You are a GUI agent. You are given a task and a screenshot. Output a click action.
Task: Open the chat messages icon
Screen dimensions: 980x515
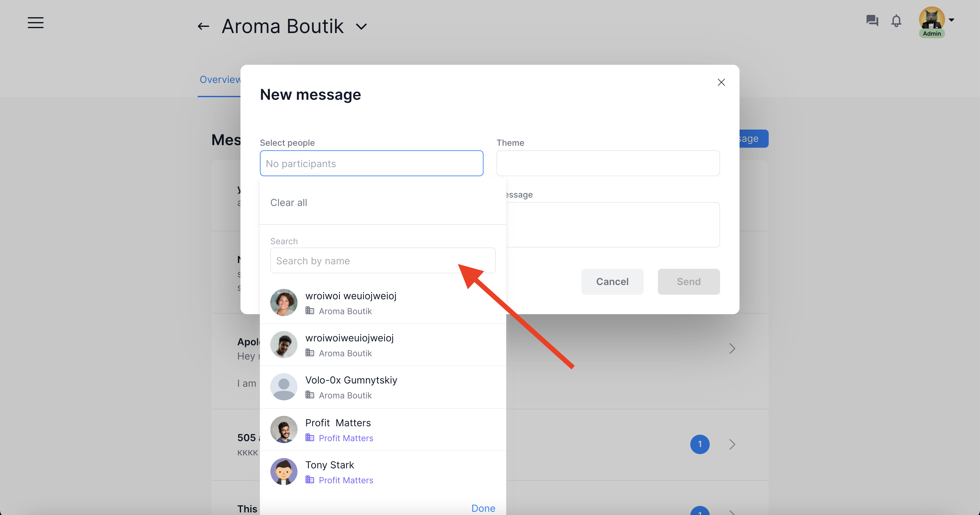point(872,20)
